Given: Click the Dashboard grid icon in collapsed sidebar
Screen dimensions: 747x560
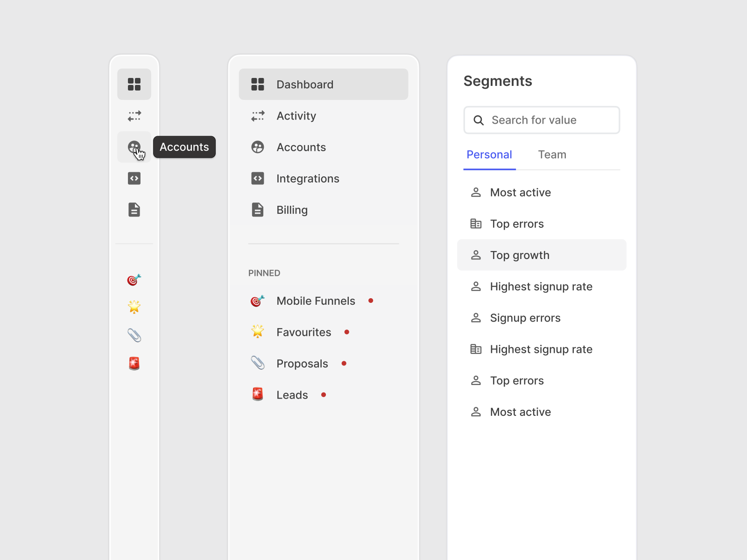Looking at the screenshot, I should click(x=134, y=84).
